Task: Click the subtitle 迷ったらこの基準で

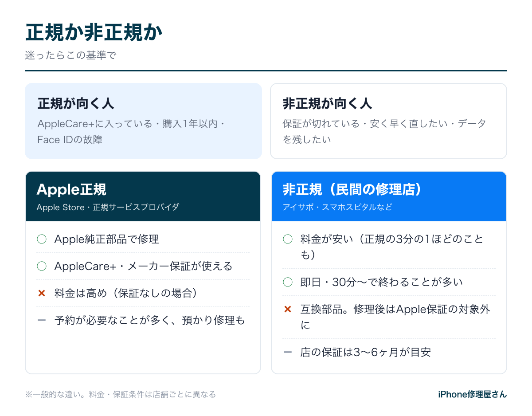Action: tap(71, 56)
